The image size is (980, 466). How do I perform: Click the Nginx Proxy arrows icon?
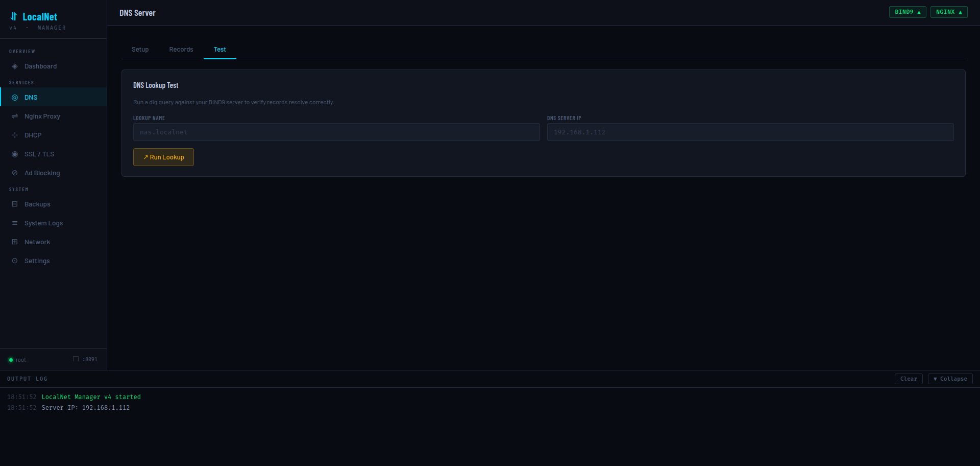tap(15, 116)
